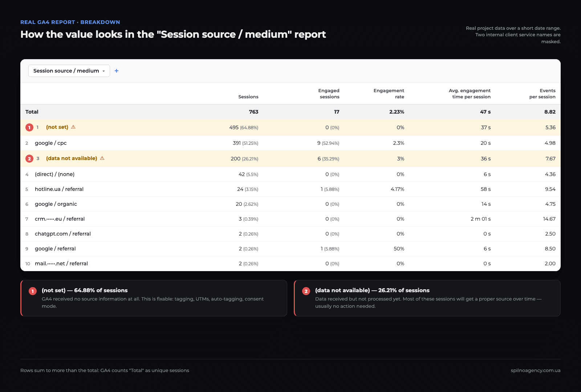Click engaged sessions value 9 (52.94%)
The height and width of the screenshot is (392, 581).
point(328,143)
